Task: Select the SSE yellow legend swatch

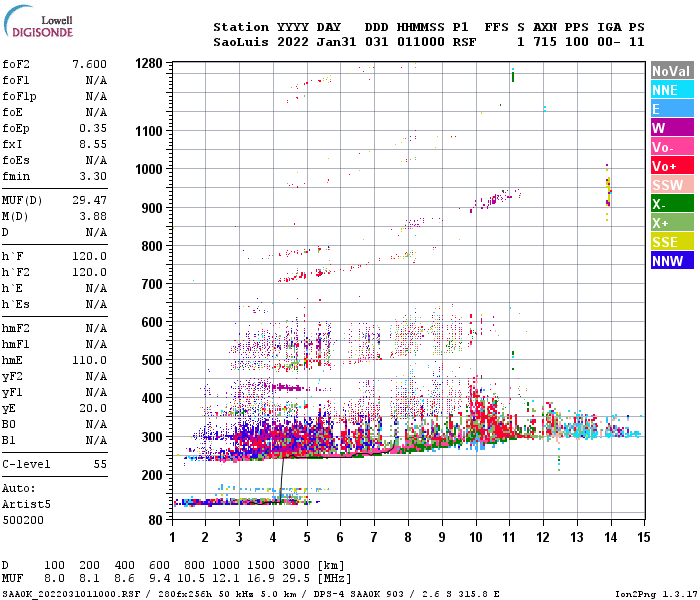Action: [672, 242]
